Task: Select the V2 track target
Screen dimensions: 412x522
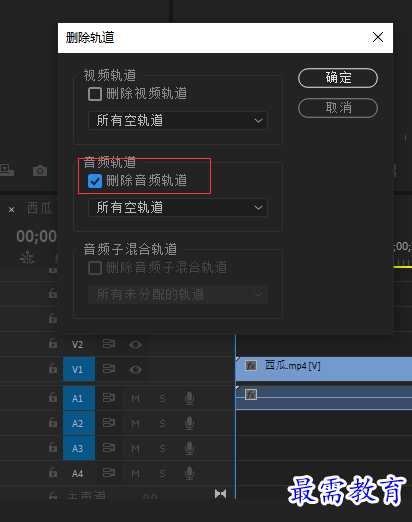Action: coord(78,344)
